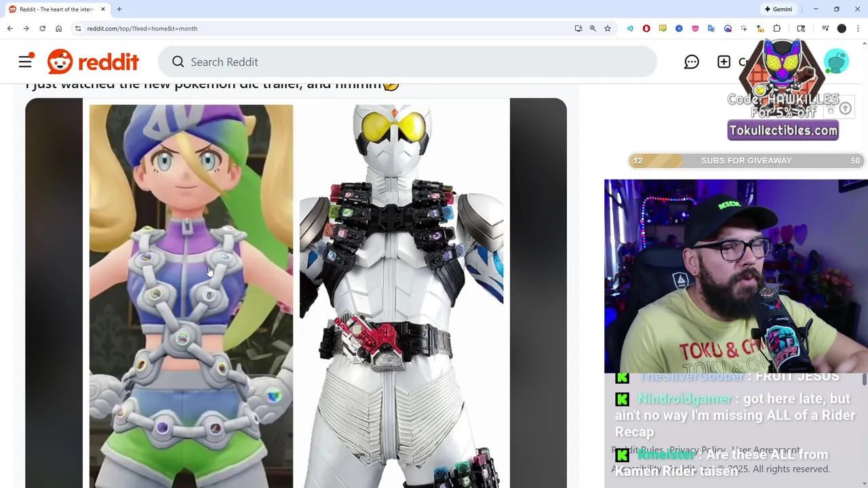868x488 pixels.
Task: Click the Chrome profile avatar circle
Action: [x=842, y=28]
